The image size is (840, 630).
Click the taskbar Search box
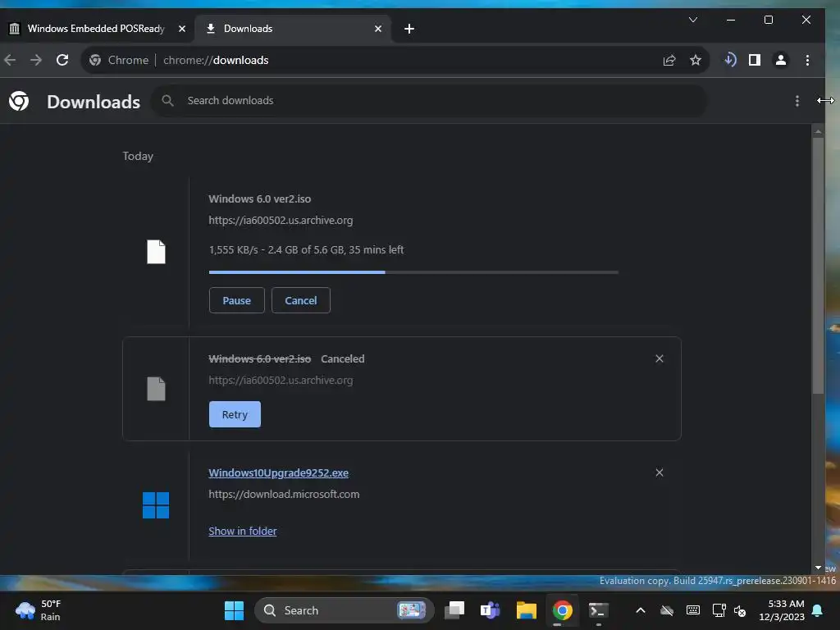coord(344,610)
